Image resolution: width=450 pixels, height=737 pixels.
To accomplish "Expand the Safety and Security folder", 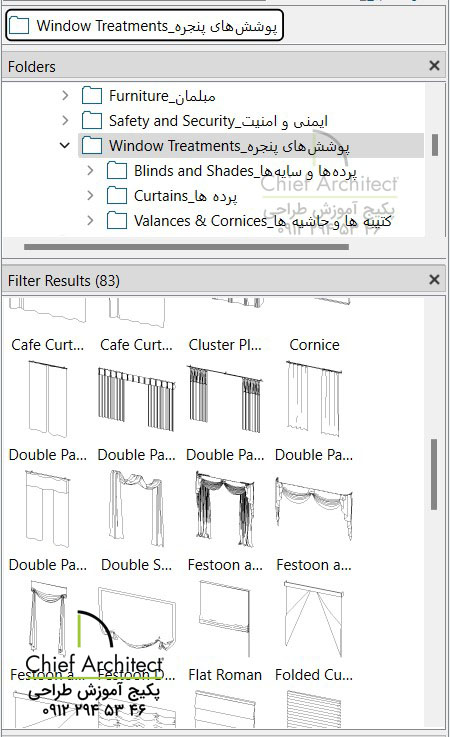I will coord(65,121).
